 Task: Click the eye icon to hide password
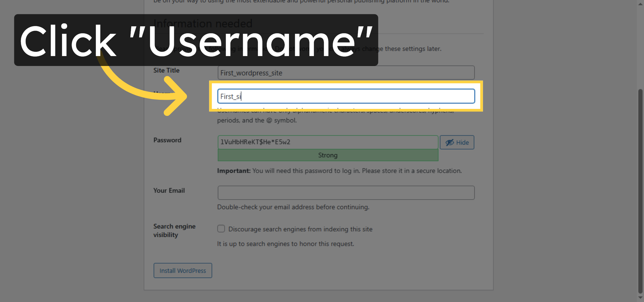449,142
